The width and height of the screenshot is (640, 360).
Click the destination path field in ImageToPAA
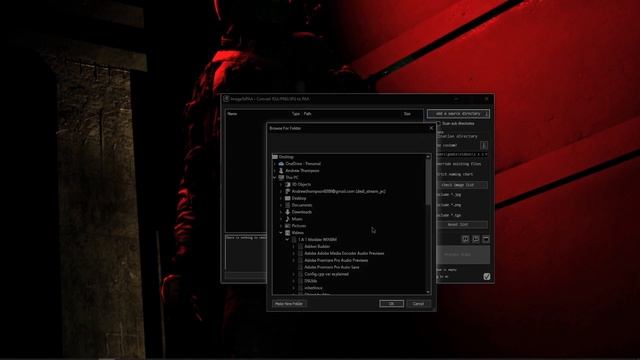tap(462, 154)
